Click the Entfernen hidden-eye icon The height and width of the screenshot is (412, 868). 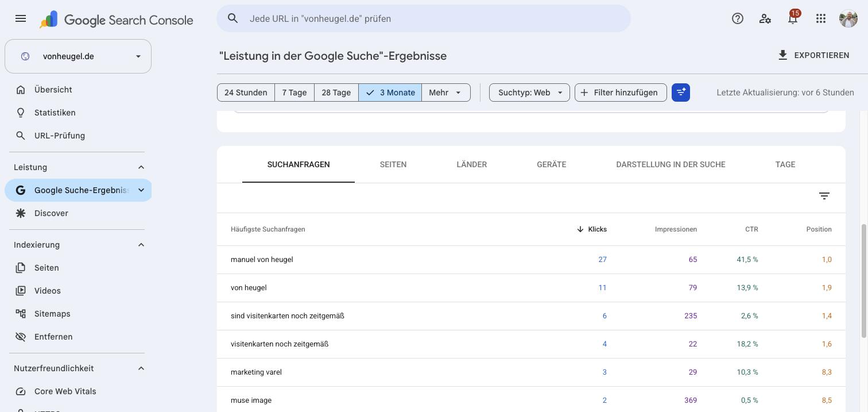21,337
